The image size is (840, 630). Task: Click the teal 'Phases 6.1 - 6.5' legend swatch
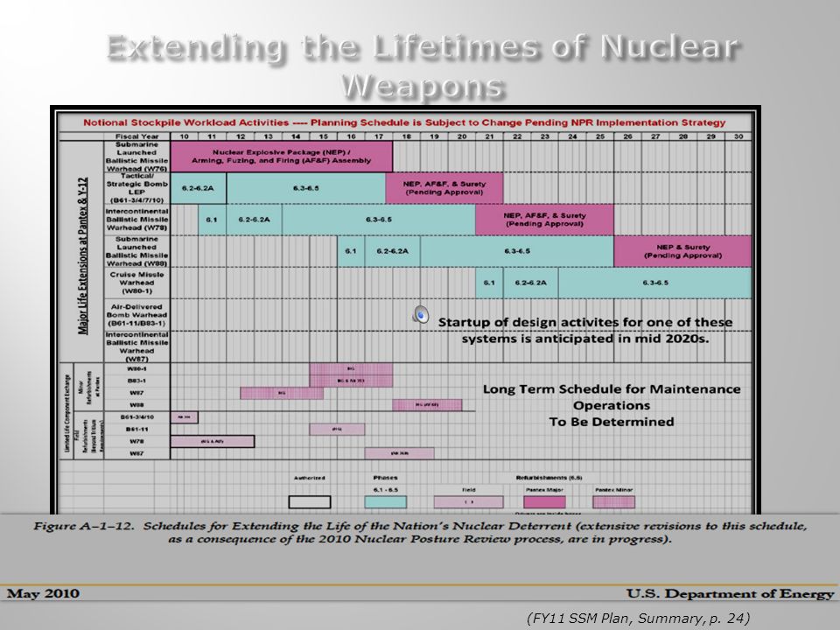pyautogui.click(x=386, y=502)
